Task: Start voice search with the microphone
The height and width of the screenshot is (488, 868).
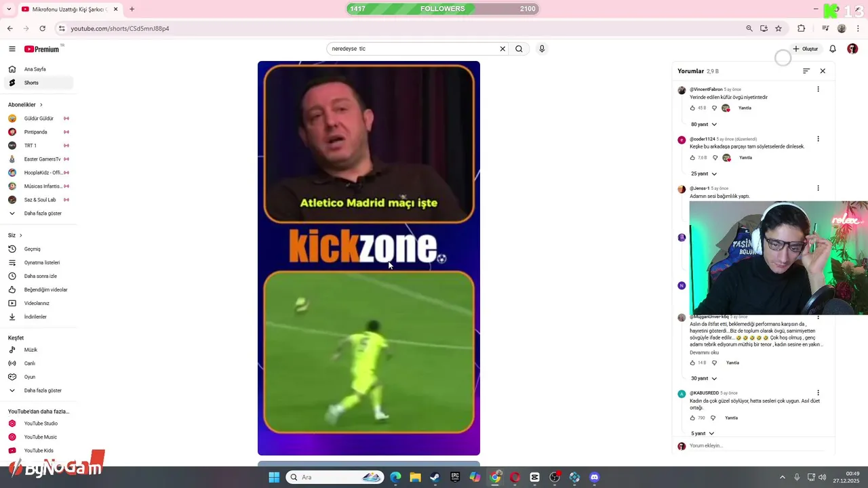Action: [x=542, y=49]
